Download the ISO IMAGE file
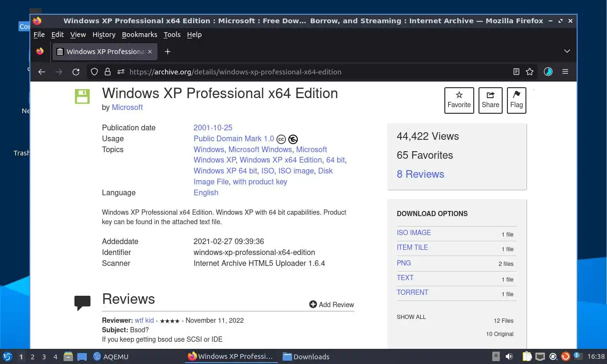 point(414,233)
